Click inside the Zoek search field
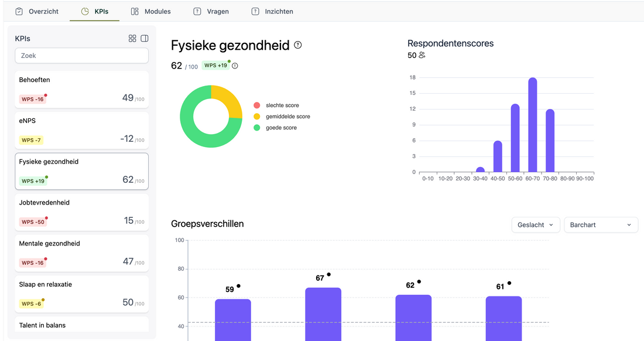The height and width of the screenshot is (341, 644). click(x=81, y=55)
